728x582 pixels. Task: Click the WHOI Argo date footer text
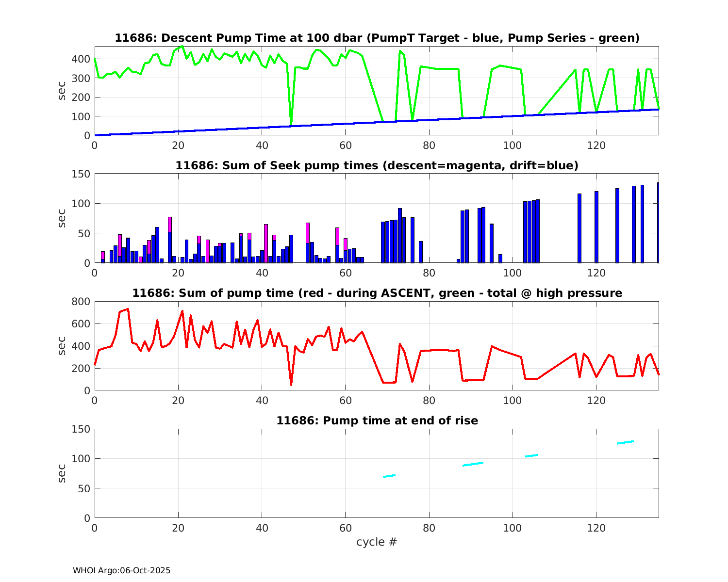coord(121,571)
